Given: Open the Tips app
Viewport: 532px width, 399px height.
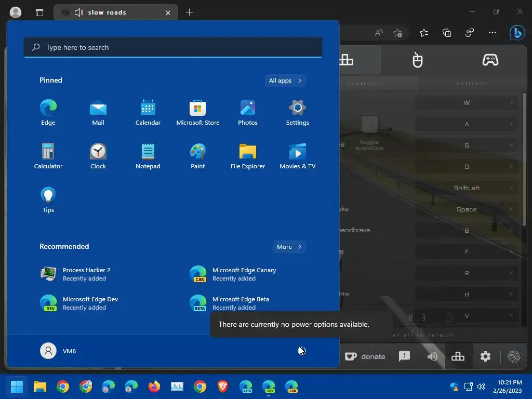Looking at the screenshot, I should point(48,200).
